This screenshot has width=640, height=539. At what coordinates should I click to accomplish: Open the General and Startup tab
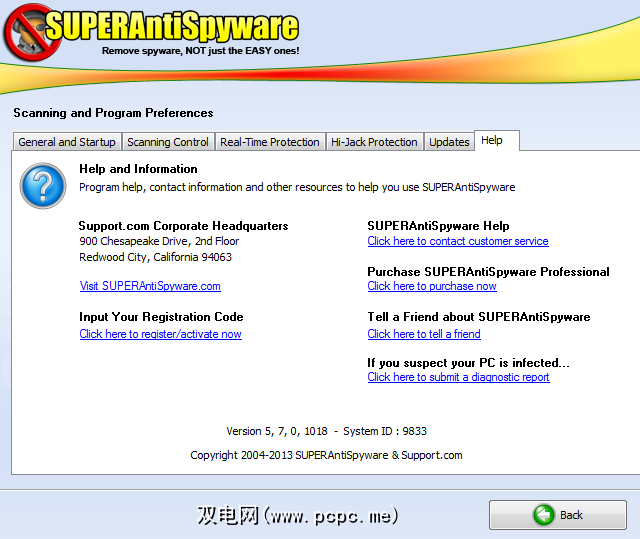coord(67,142)
